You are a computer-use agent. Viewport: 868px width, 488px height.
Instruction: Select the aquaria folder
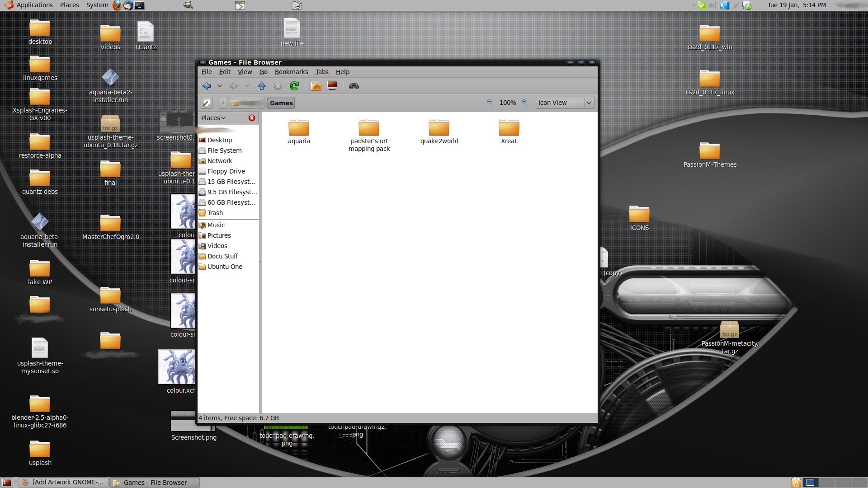tap(299, 131)
